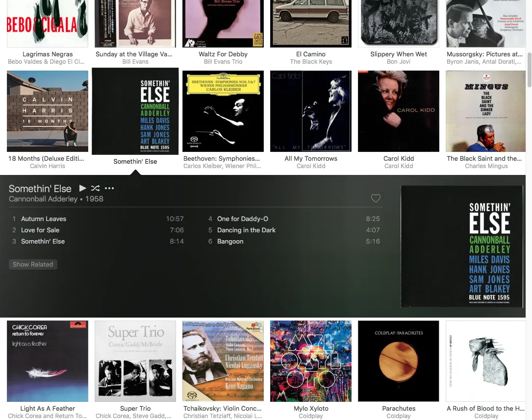Play the Somethin' Else album

[82, 188]
